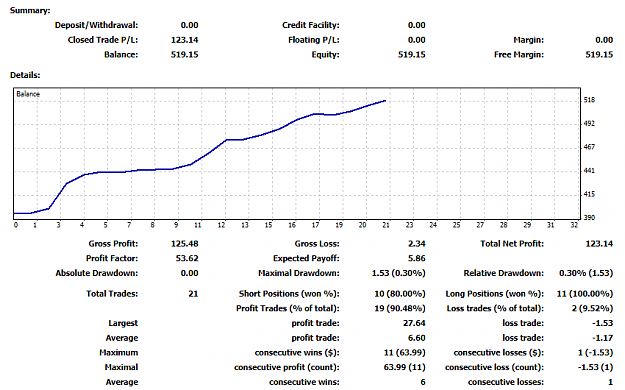Click the Floating P/L label
Image resolution: width=625 pixels, height=390 pixels.
point(314,40)
